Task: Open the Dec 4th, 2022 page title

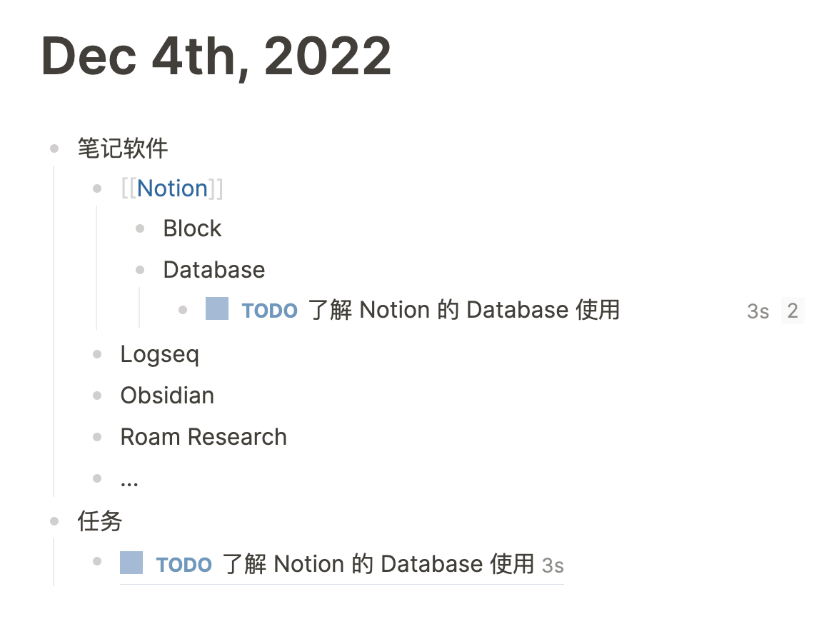Action: [216, 56]
